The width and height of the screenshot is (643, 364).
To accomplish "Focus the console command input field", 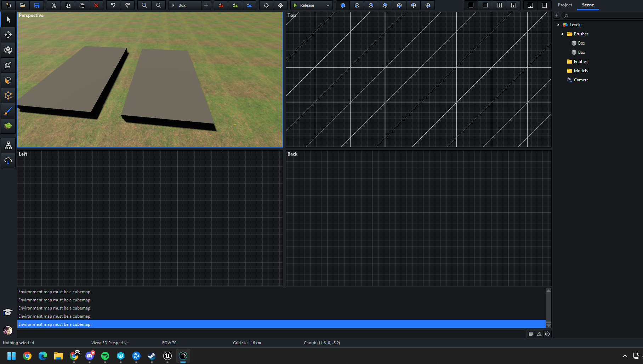I will [x=271, y=334].
